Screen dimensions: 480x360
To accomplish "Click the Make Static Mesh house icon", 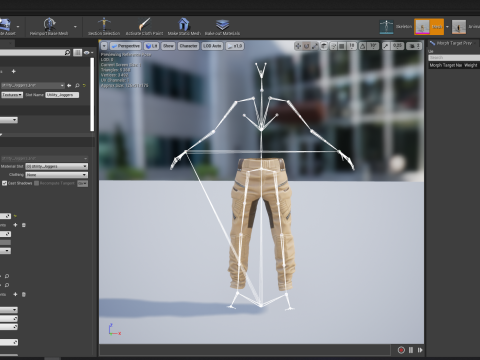I will point(184,24).
